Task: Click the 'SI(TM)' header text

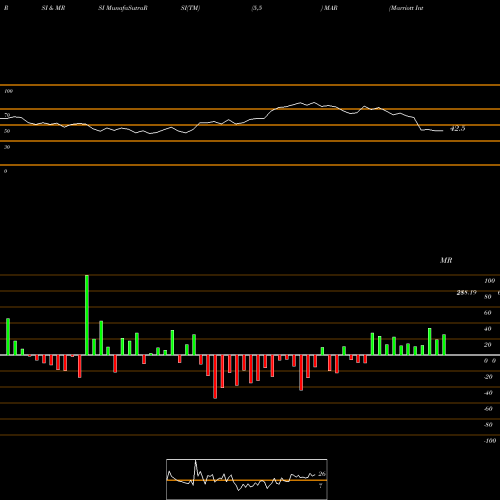Action: (x=190, y=8)
